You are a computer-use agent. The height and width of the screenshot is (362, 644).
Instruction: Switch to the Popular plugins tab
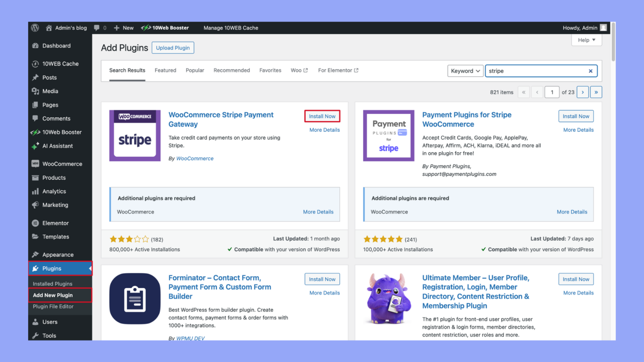coord(194,70)
